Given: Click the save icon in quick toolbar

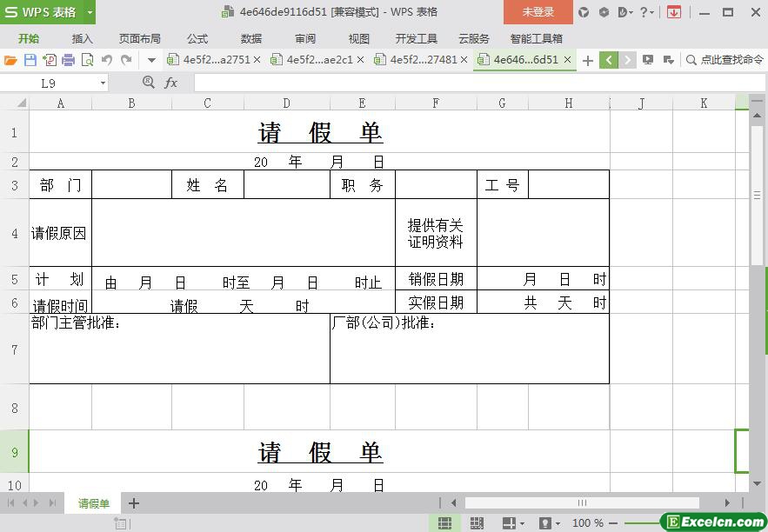Looking at the screenshot, I should tap(30, 60).
